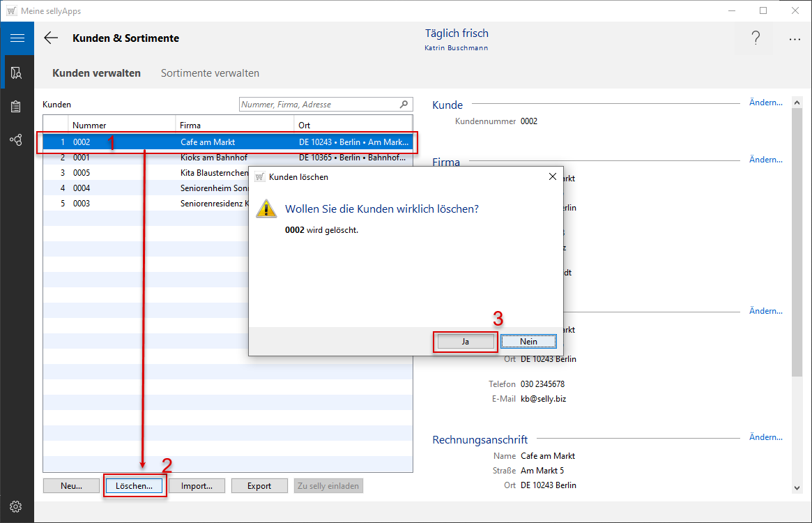Select the customers and assortments sidebar icon

pyautogui.click(x=17, y=73)
